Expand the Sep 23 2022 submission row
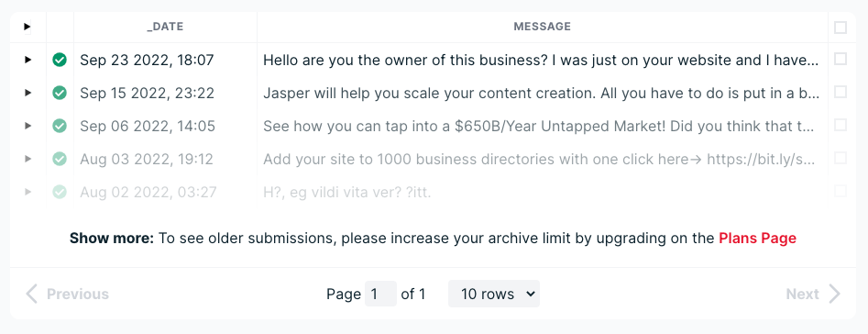 click(x=28, y=60)
